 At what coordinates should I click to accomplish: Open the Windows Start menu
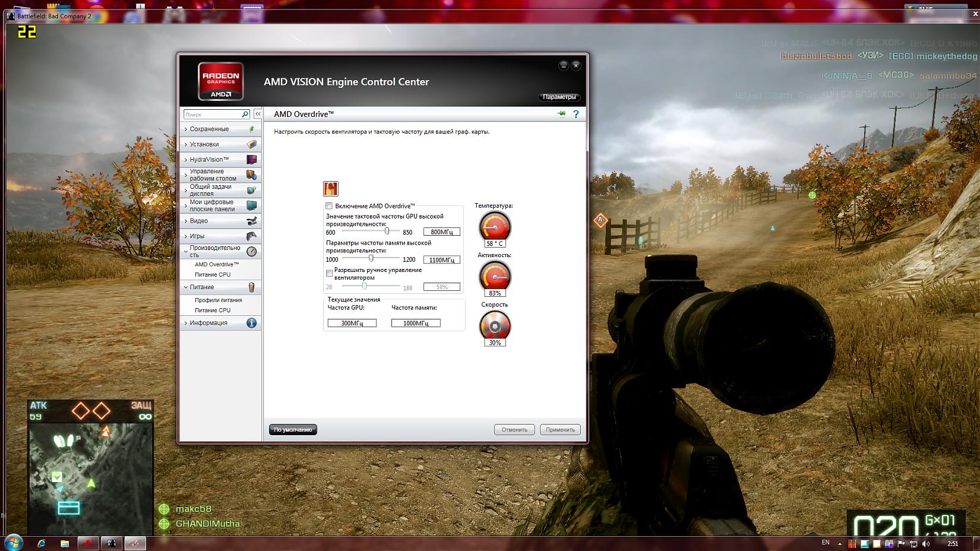13,543
